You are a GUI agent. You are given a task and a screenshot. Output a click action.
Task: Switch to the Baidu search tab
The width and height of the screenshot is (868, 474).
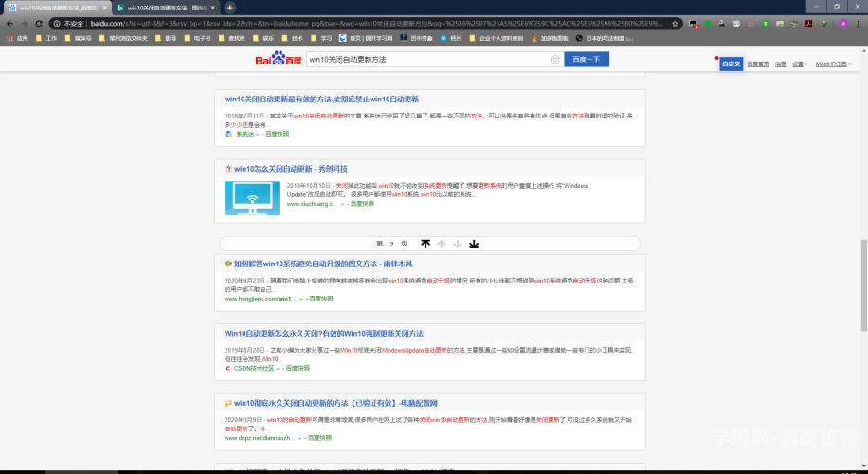[x=58, y=8]
